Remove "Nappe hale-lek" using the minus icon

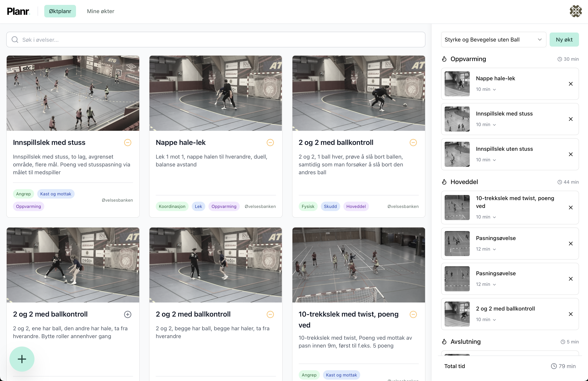click(x=270, y=143)
